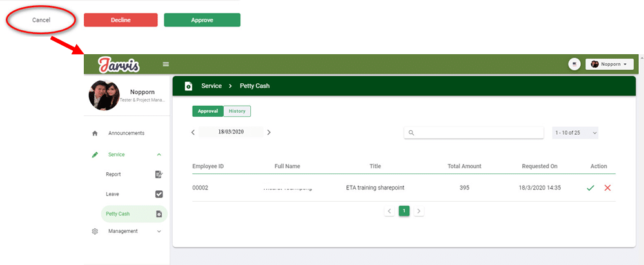Open the hamburger menu in header
The height and width of the screenshot is (265, 644).
(166, 64)
